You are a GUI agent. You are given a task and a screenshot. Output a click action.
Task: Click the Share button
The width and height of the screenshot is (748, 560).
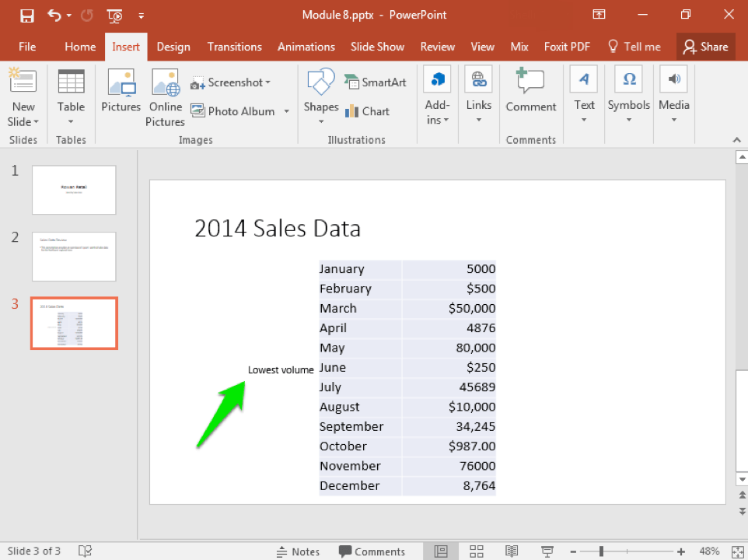[x=705, y=47]
